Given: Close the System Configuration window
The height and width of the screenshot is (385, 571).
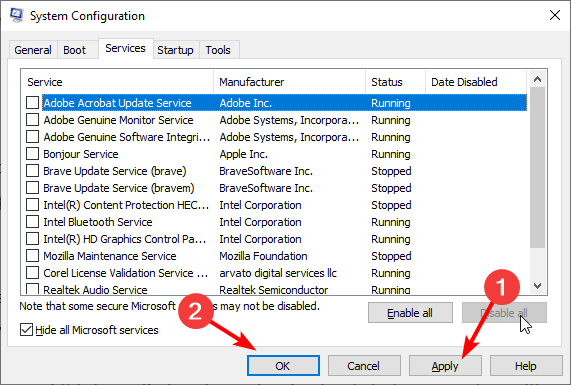Looking at the screenshot, I should (x=555, y=15).
